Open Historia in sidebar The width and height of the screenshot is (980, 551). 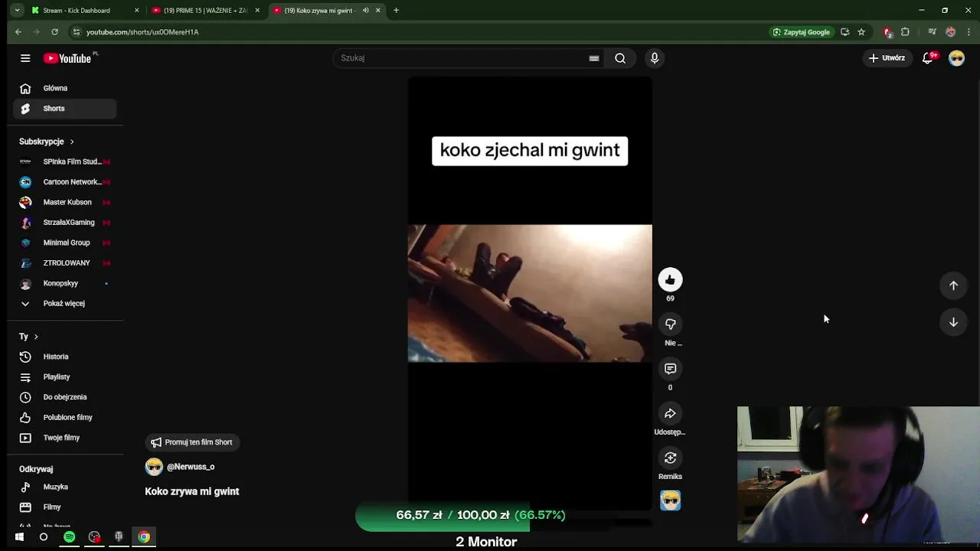(x=64, y=357)
